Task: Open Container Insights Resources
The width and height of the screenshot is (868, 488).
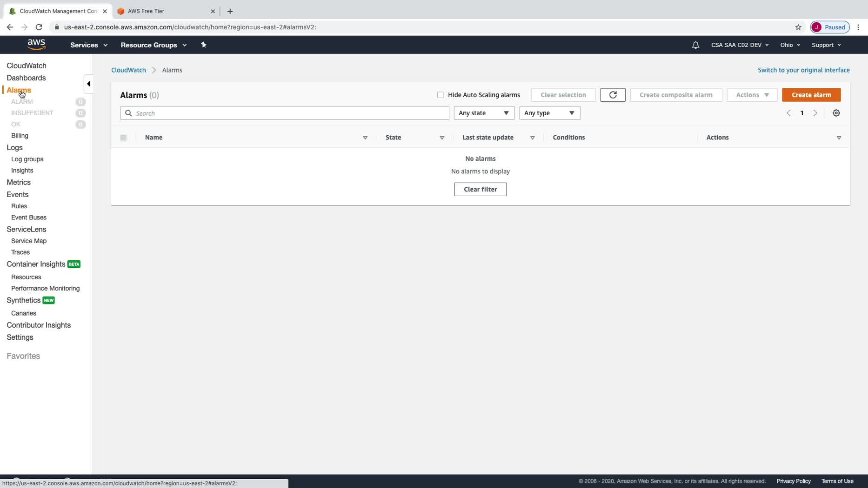Action: click(26, 277)
